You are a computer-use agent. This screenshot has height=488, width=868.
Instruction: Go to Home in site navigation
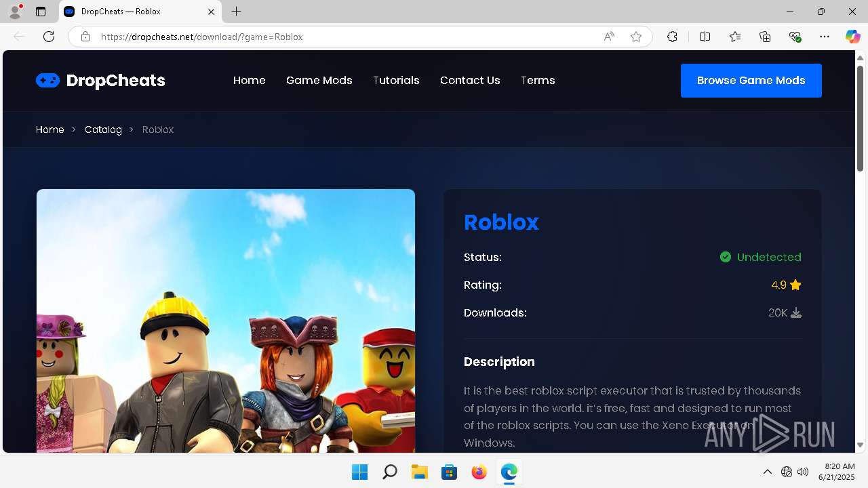coord(250,80)
